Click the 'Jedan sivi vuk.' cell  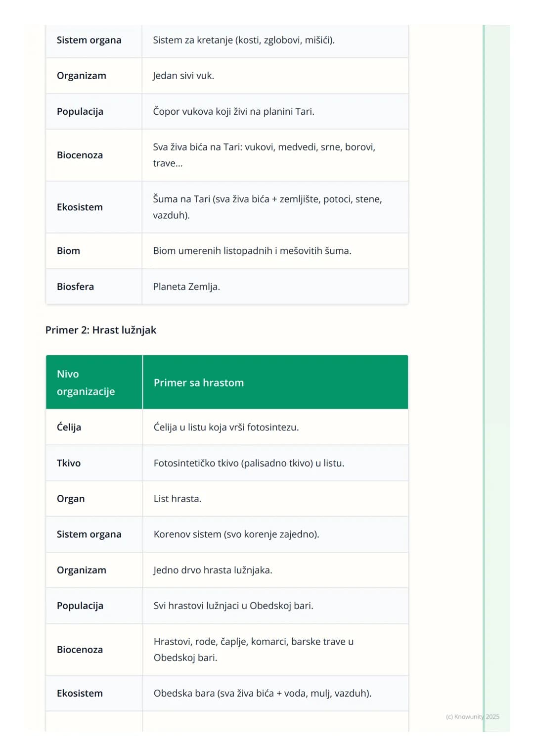(275, 76)
